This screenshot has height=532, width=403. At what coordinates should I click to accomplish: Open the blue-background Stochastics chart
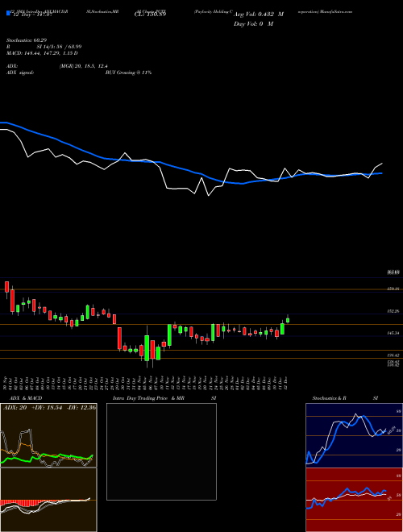pos(353,435)
